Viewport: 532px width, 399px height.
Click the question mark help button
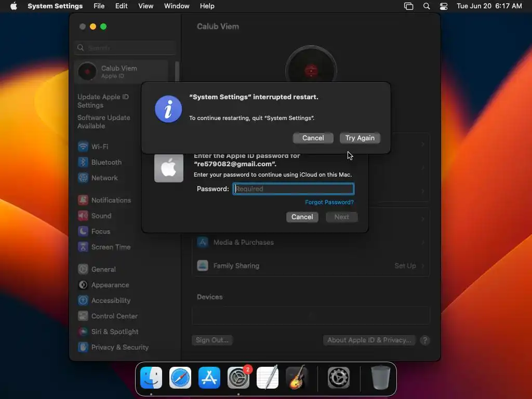[425, 340]
